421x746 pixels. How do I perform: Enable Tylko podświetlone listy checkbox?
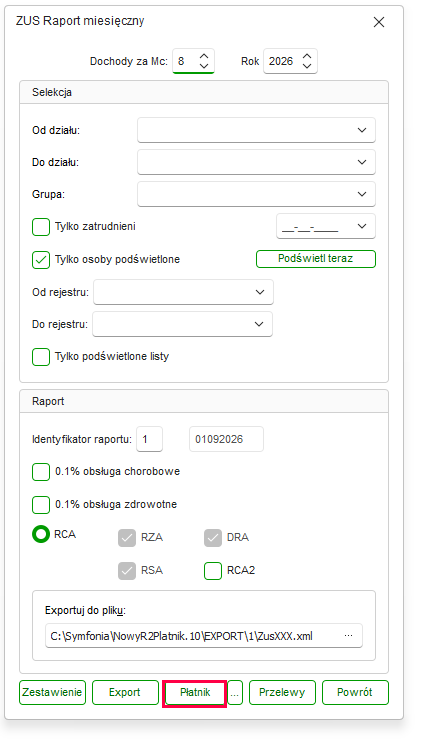[x=41, y=357]
